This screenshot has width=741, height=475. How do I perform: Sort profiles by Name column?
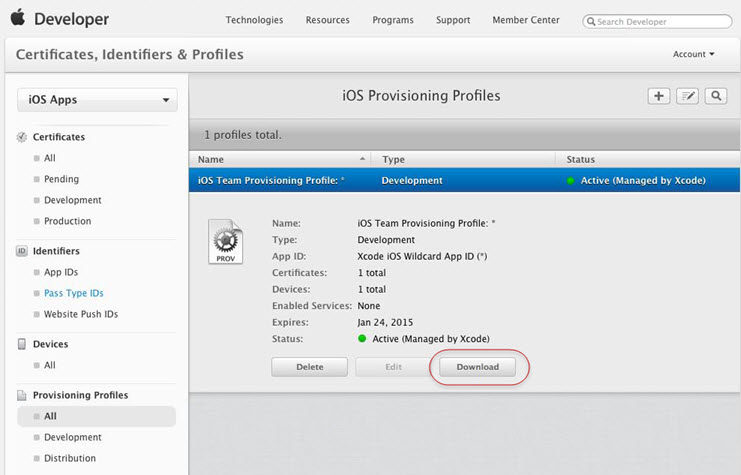(x=280, y=159)
